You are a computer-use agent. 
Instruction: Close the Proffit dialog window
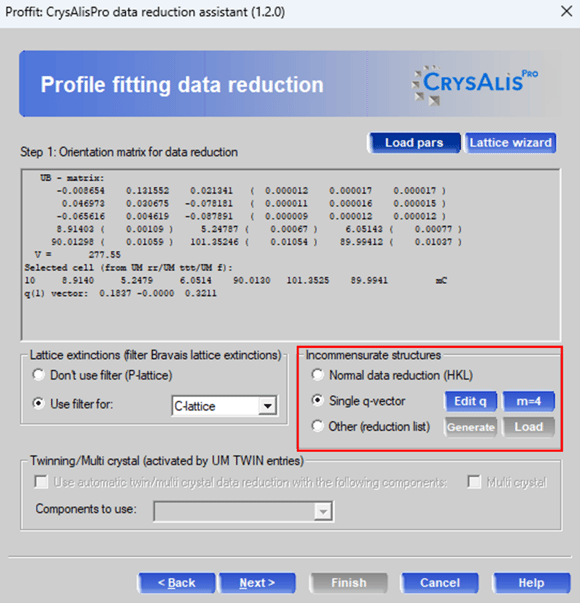click(x=566, y=12)
